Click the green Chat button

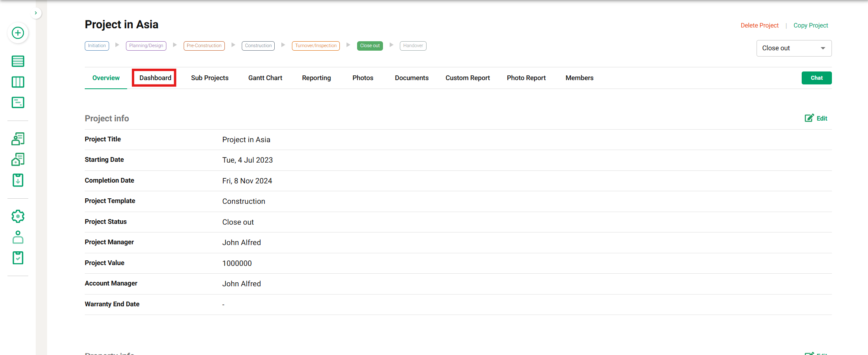816,78
